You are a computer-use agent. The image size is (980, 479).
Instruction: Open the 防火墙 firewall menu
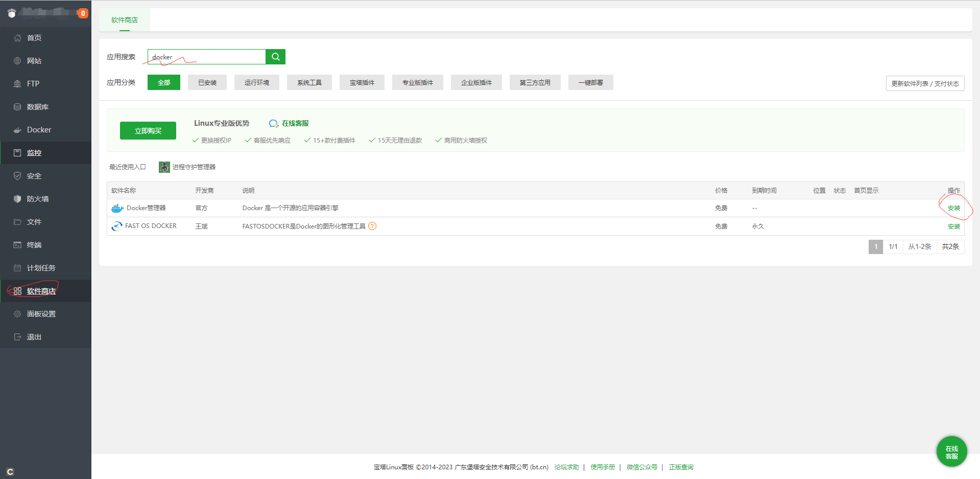[x=38, y=199]
